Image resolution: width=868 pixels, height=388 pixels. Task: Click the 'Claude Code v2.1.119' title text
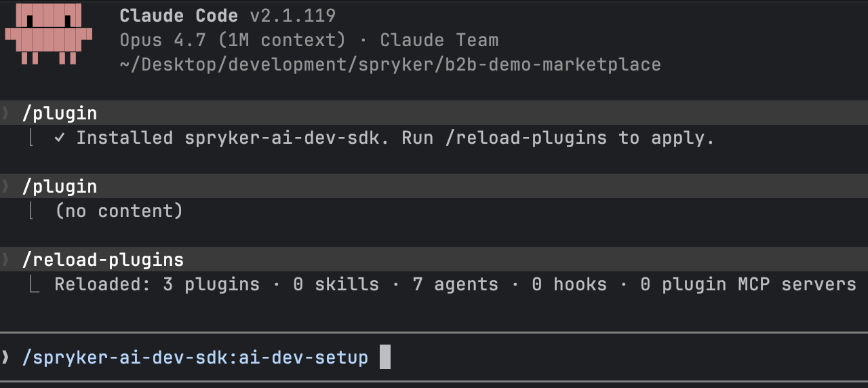(x=227, y=16)
